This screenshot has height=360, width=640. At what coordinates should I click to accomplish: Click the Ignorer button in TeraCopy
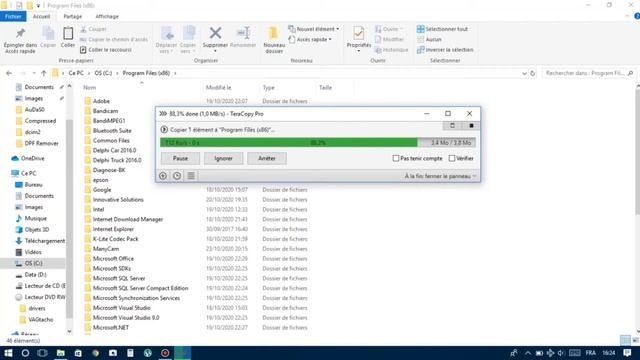[223, 158]
